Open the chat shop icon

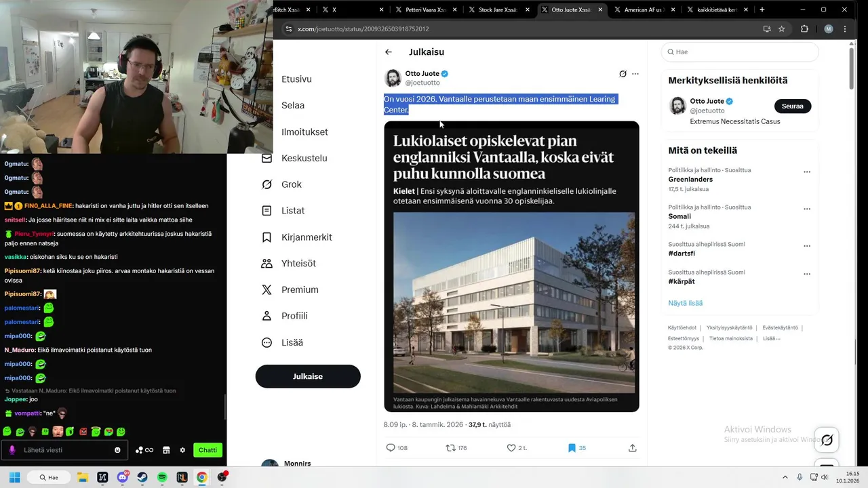[x=166, y=450]
